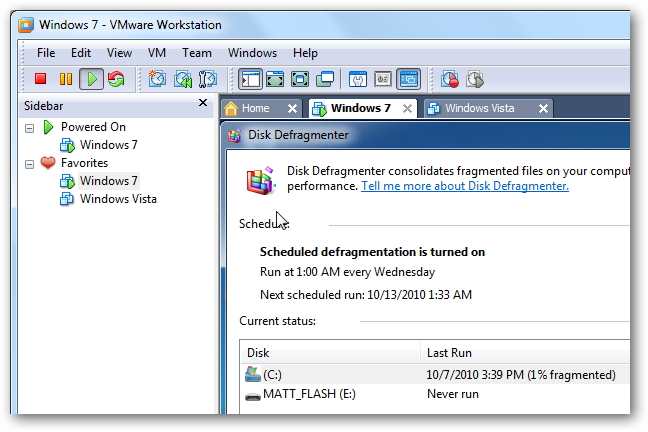Open Snapshot Manager wrench-clock icon
Screen dimensions: 648x432
click(207, 79)
